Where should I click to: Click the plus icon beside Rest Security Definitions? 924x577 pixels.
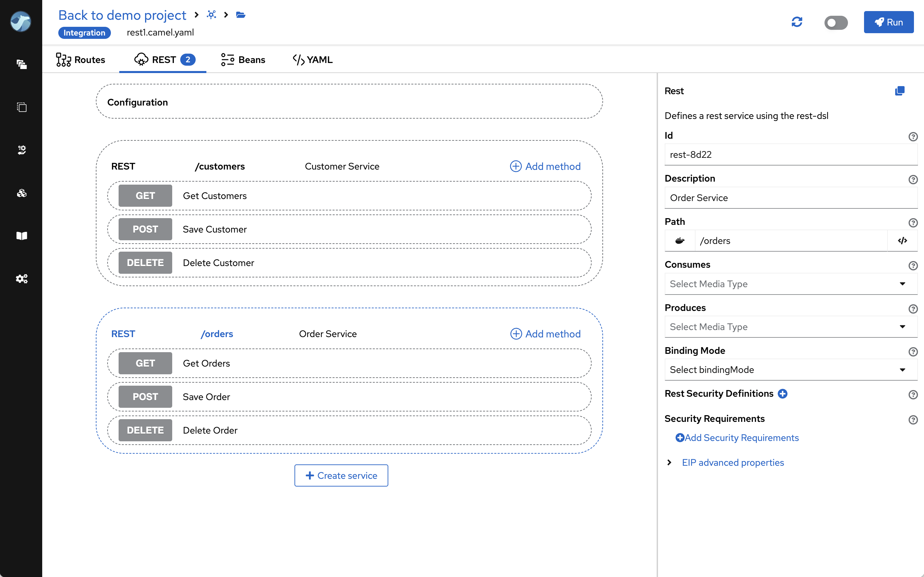(x=783, y=393)
